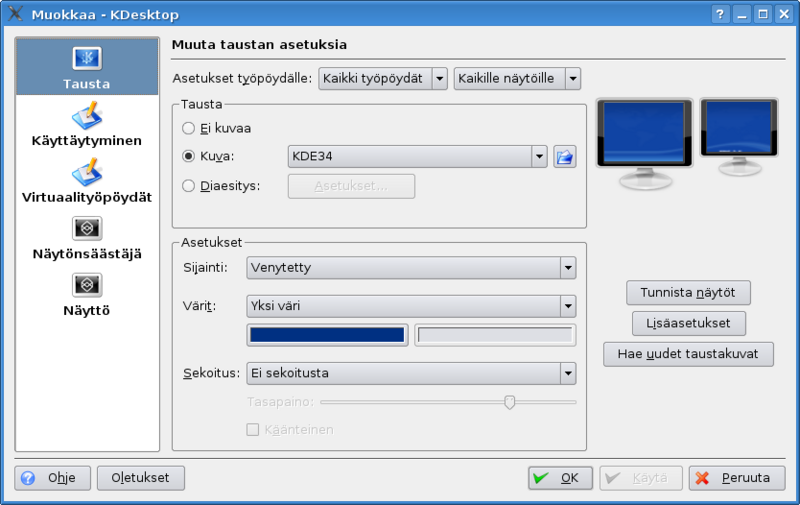Expand the Kaikille näytöille dropdown

point(517,78)
